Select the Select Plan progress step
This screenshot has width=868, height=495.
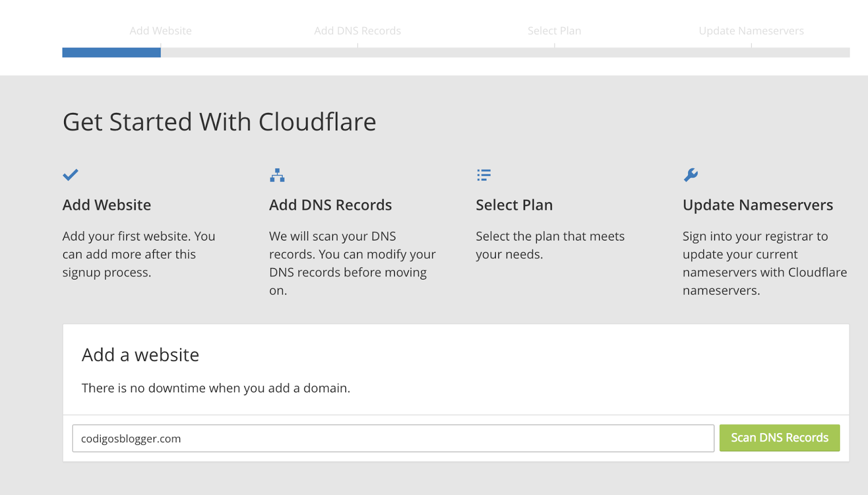[x=554, y=31]
